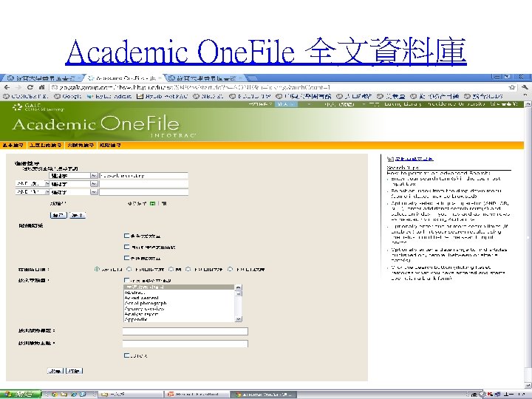Open the help link above Search Tips

click(414, 158)
